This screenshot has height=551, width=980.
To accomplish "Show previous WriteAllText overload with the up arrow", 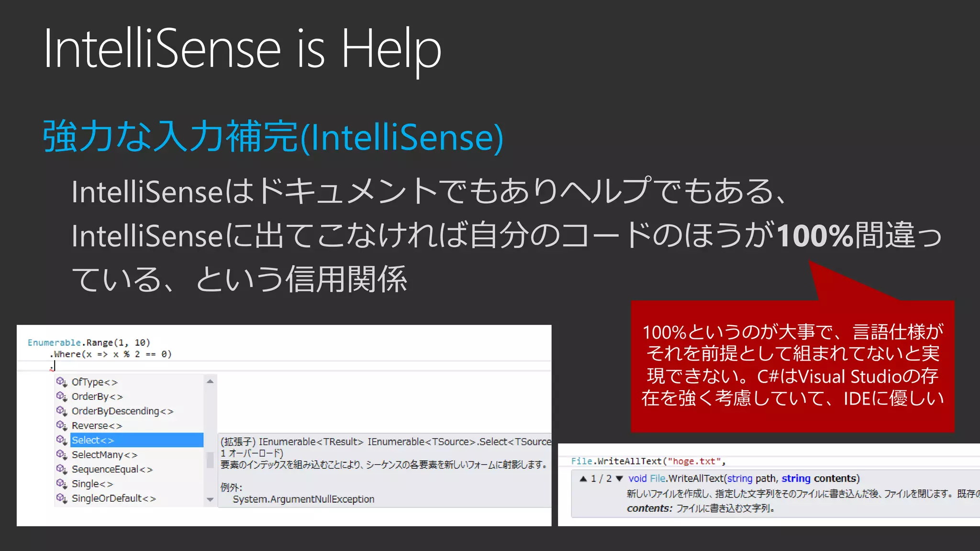I will 583,479.
